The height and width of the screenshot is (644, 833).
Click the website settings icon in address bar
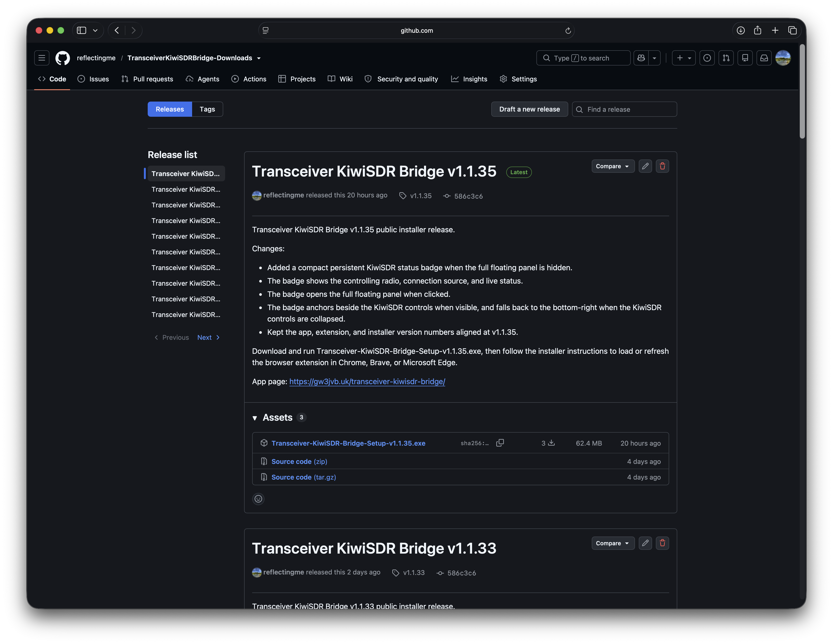coord(266,30)
